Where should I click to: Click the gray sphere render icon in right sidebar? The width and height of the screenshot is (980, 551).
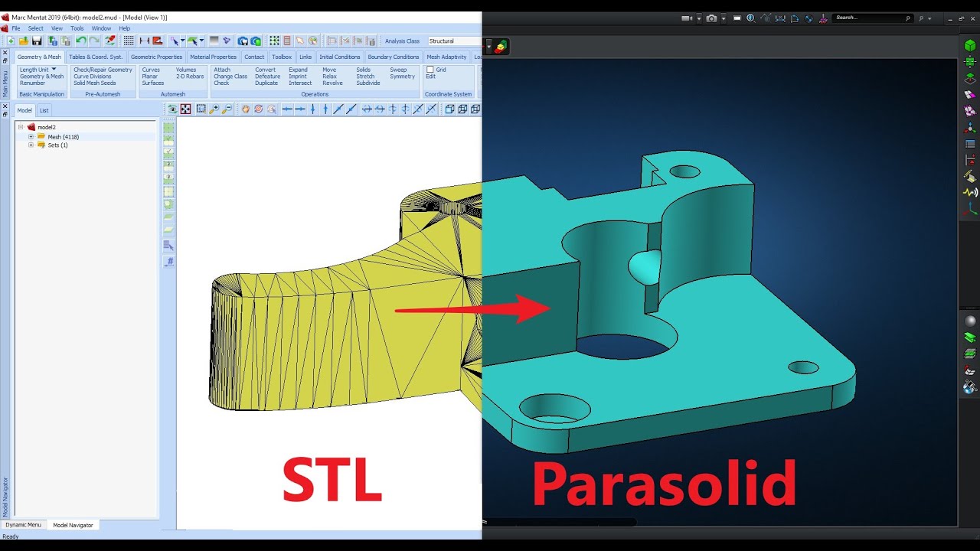pos(970,321)
